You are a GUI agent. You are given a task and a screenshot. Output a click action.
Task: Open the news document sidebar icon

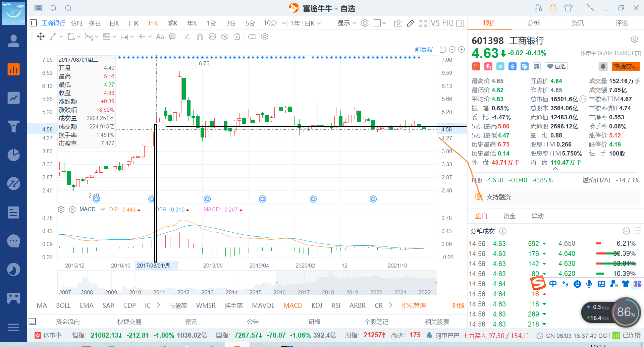[13, 212]
